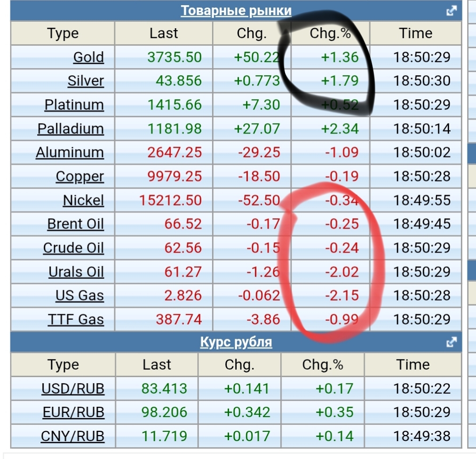Screen dimensions: 476x459
Task: Open the Crude Oil link
Action: click(x=73, y=248)
